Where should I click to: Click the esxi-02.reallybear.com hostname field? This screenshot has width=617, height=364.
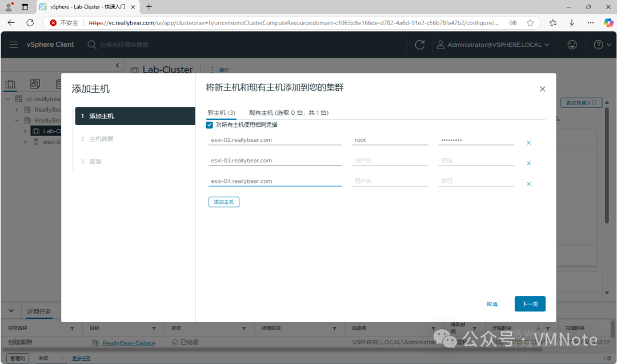coord(275,139)
